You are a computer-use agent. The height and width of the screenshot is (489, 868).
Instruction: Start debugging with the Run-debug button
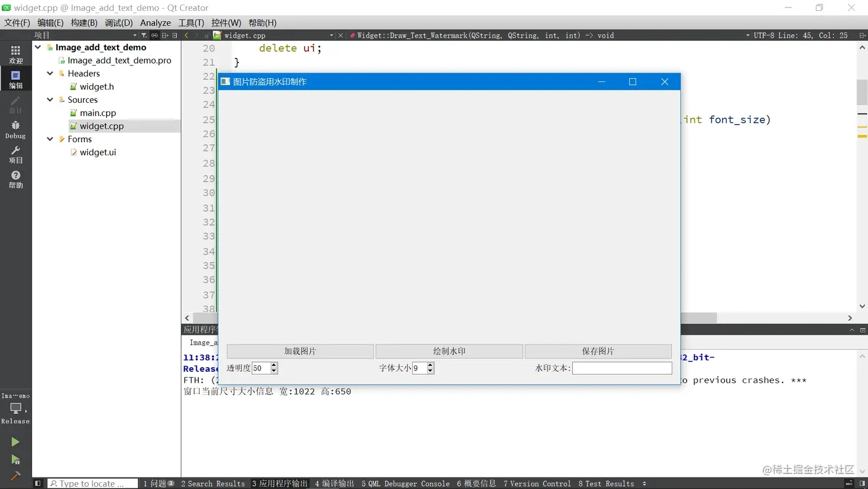pyautogui.click(x=15, y=459)
